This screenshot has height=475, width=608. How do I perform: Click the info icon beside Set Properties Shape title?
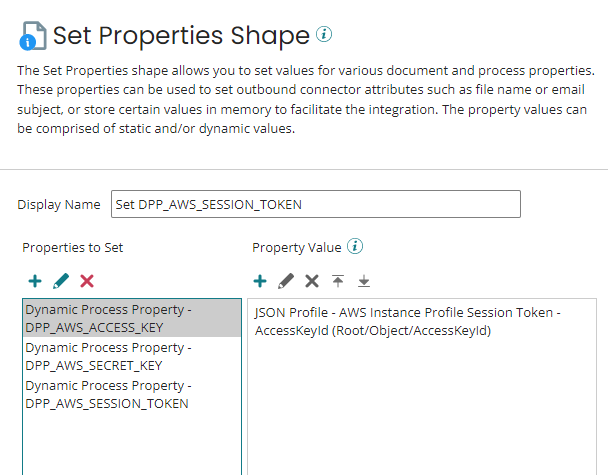click(x=324, y=34)
